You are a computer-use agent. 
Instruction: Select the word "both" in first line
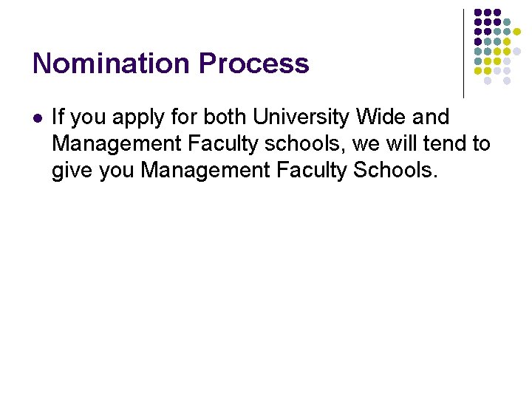[x=225, y=117]
